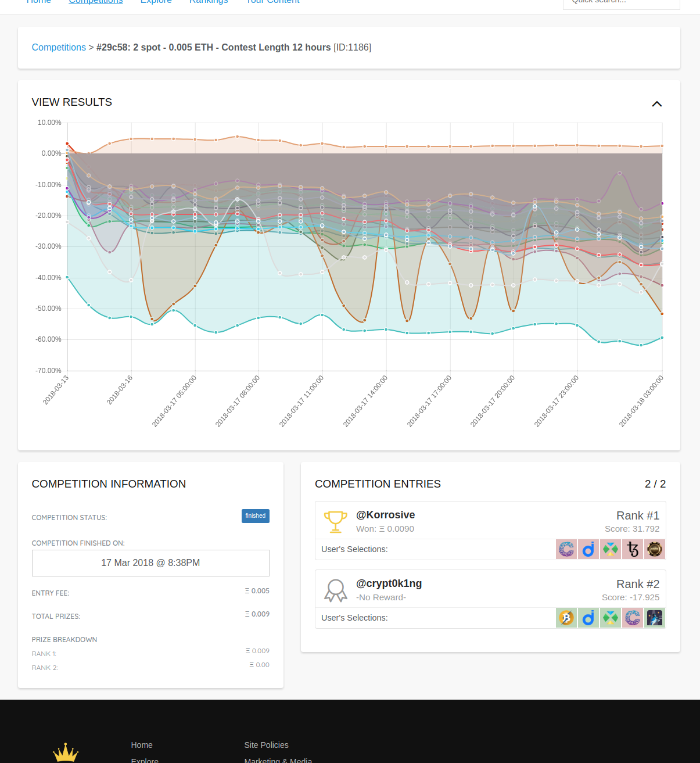Click the '2018-03-17 11:00:00' axis label

point(301,401)
